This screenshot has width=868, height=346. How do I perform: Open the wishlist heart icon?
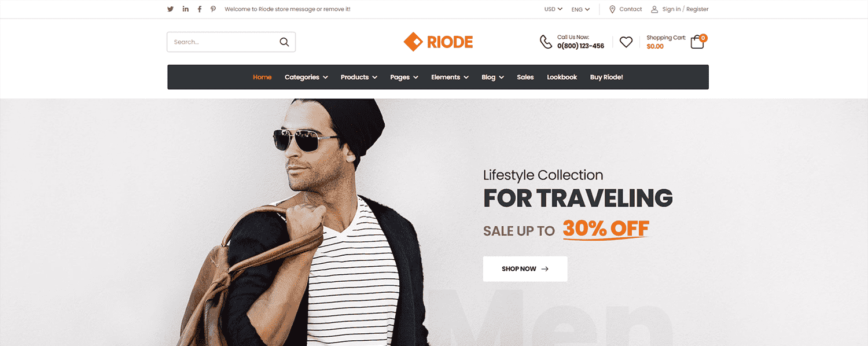pos(626,42)
